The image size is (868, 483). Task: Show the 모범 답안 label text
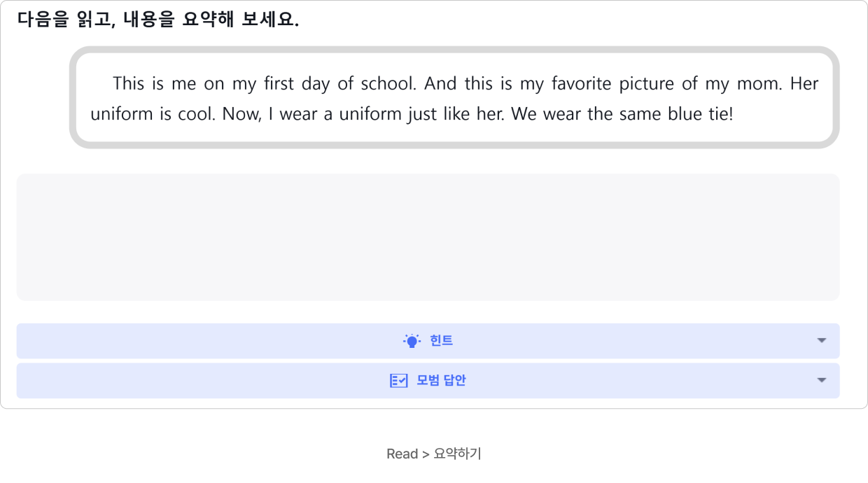click(441, 381)
